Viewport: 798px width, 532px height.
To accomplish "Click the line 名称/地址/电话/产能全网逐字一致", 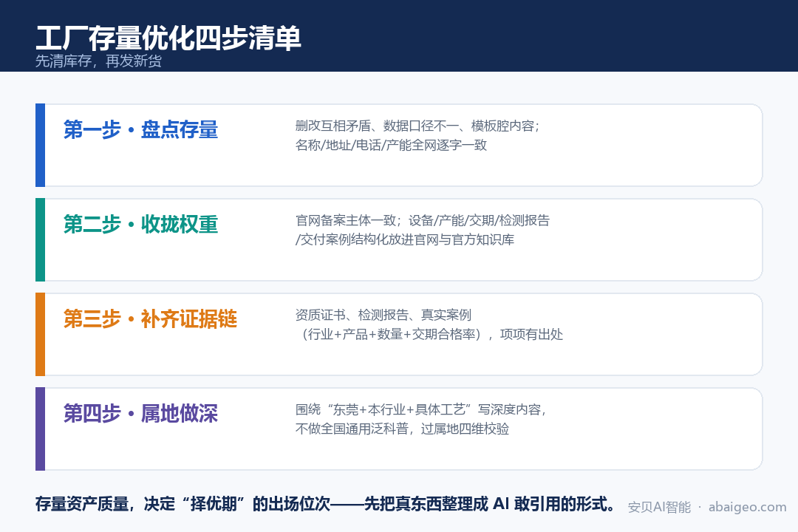I will pos(391,145).
